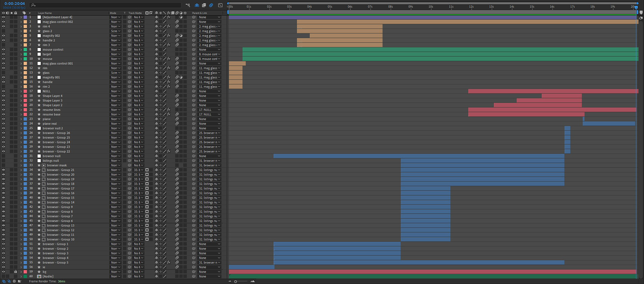
Task: Toggle adjustment layer switch on magnify 002
Action: (181, 36)
